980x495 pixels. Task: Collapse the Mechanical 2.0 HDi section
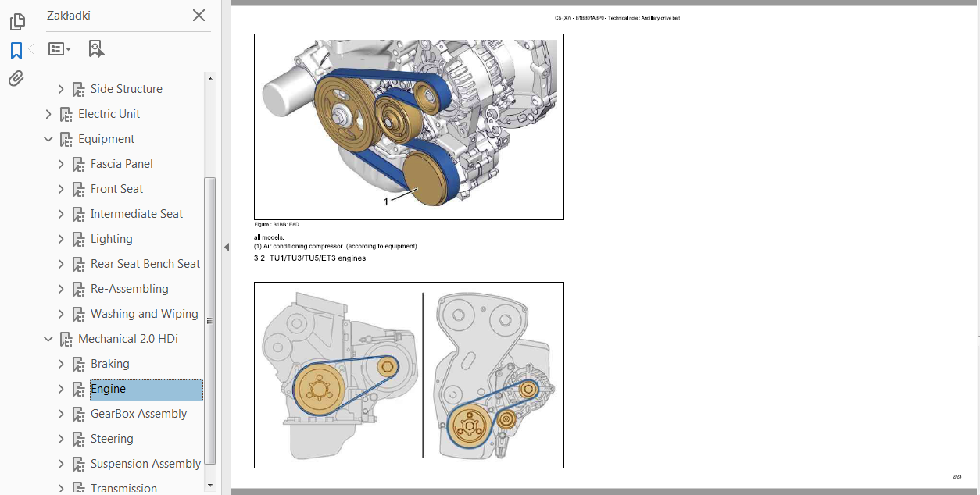coord(48,339)
